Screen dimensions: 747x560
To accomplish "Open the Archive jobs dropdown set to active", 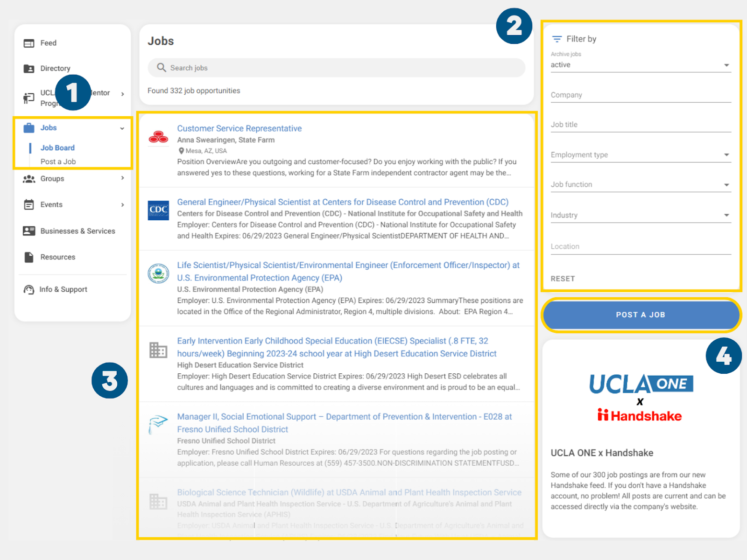I will click(641, 65).
